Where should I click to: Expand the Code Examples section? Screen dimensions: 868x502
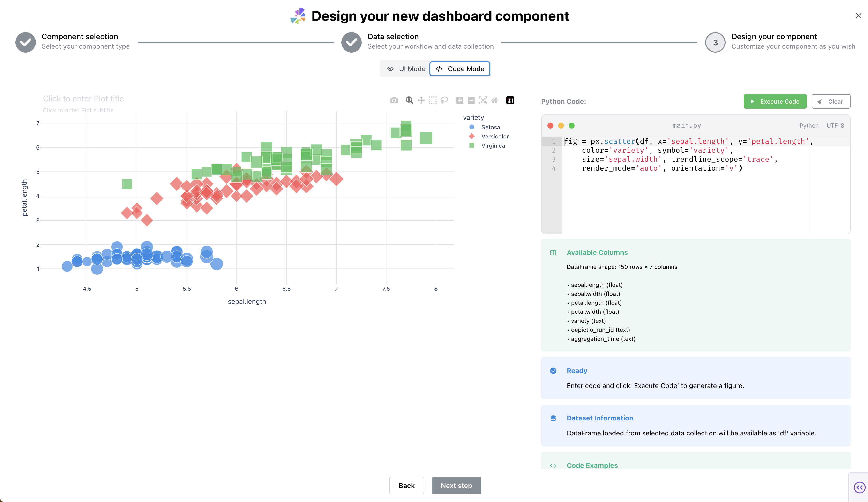click(592, 465)
